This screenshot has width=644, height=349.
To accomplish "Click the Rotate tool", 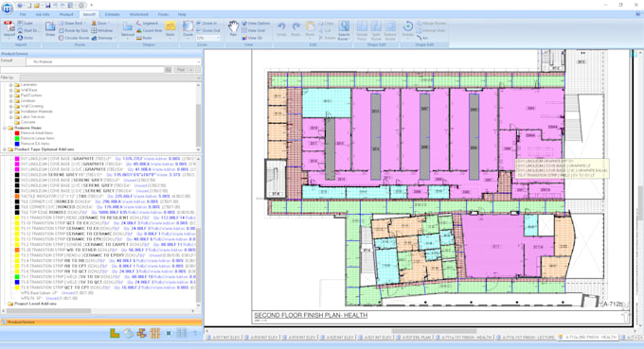I will pos(408,29).
